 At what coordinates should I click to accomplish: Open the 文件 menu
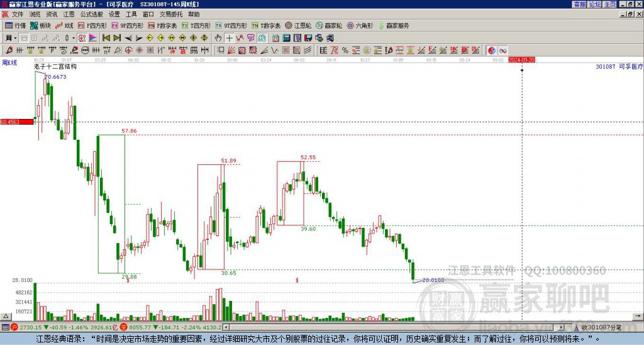17,14
